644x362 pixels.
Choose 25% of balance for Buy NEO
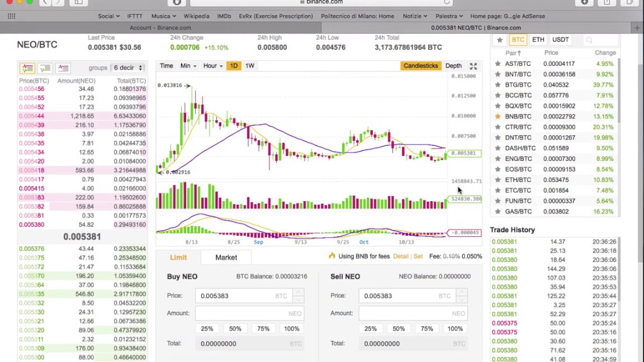pos(207,329)
